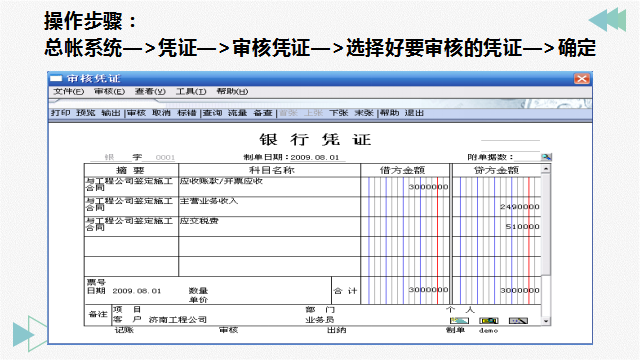Click the middle small icon above demo
Viewport: 640px width, 360px height.
click(x=489, y=321)
